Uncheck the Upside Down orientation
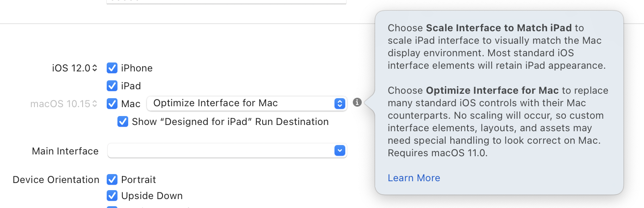The height and width of the screenshot is (208, 644). pyautogui.click(x=112, y=196)
